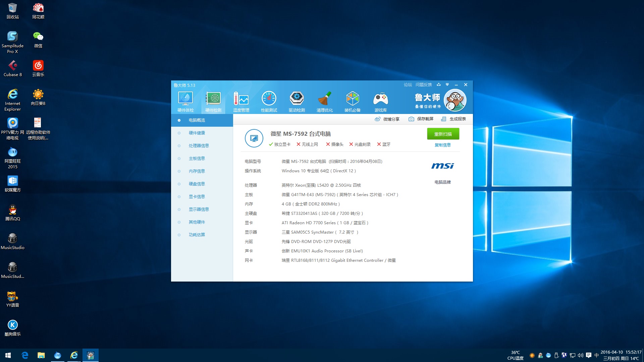Open the 腾讯QQ desktop icon
The height and width of the screenshot is (362, 644).
coord(13,213)
